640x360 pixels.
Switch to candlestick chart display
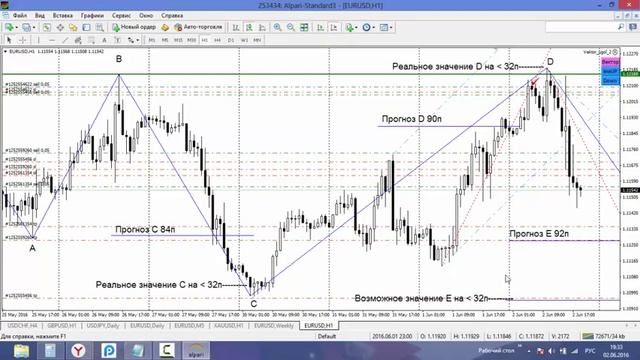[249, 27]
